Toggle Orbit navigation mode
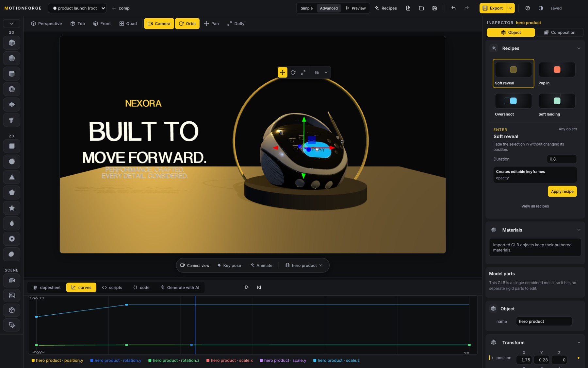Screen dimensions: 588x368 point(187,24)
